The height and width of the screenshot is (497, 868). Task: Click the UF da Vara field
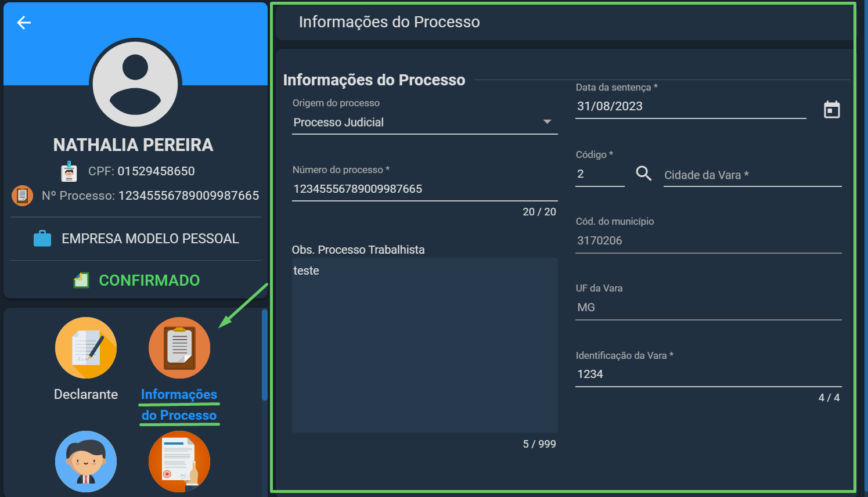(x=708, y=308)
